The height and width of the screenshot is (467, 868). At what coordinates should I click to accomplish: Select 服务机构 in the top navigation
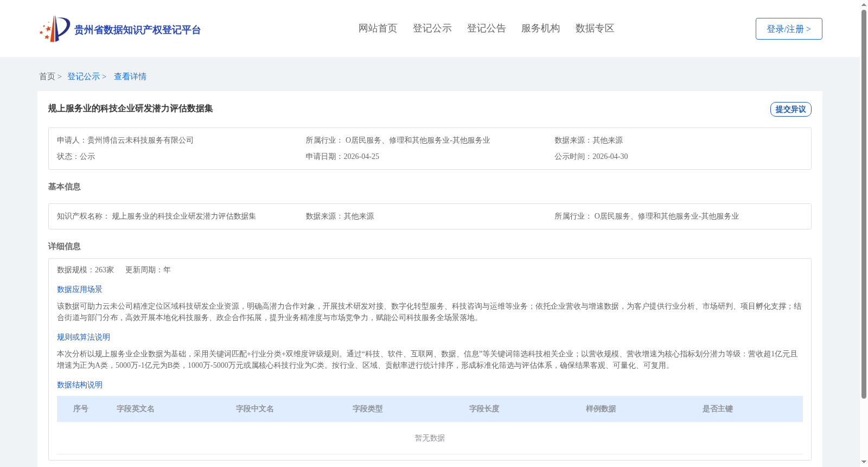tap(540, 28)
